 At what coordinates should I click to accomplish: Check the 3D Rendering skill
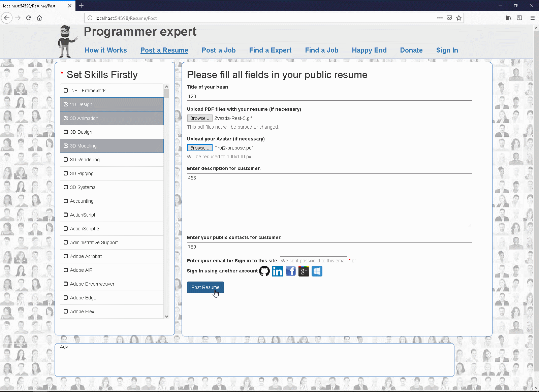coord(66,160)
